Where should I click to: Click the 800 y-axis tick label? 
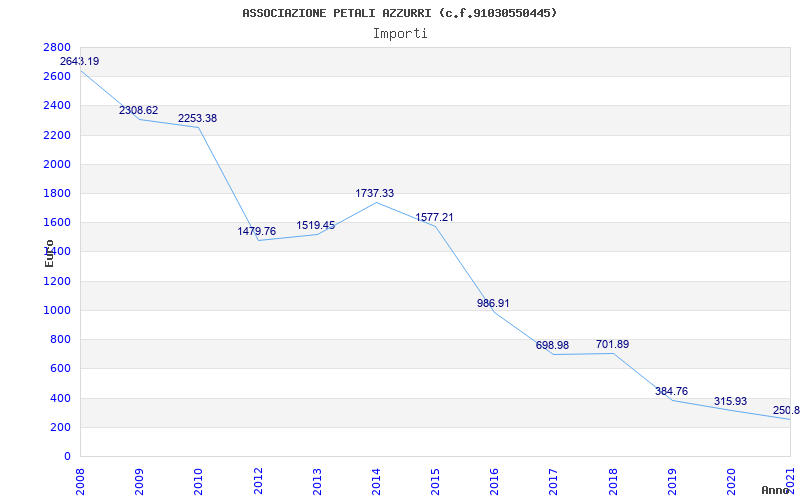[x=60, y=339]
